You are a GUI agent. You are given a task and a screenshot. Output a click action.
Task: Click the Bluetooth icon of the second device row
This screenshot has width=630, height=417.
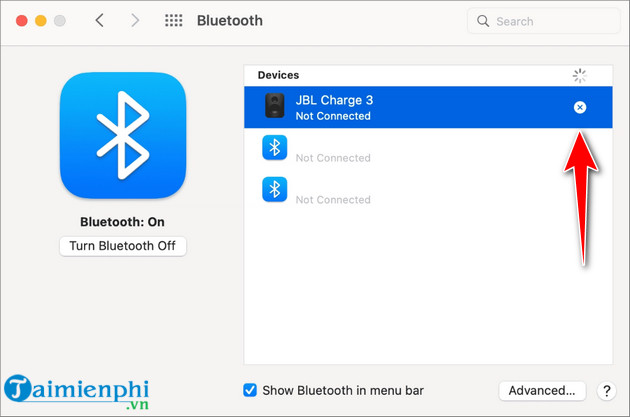pyautogui.click(x=274, y=147)
